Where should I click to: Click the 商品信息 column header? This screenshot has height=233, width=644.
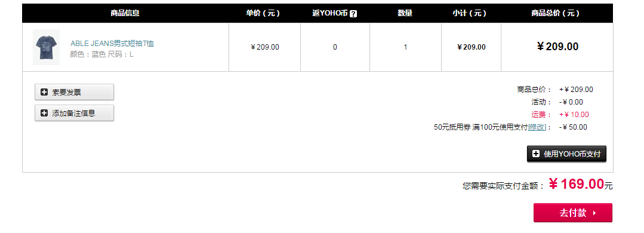click(x=125, y=13)
